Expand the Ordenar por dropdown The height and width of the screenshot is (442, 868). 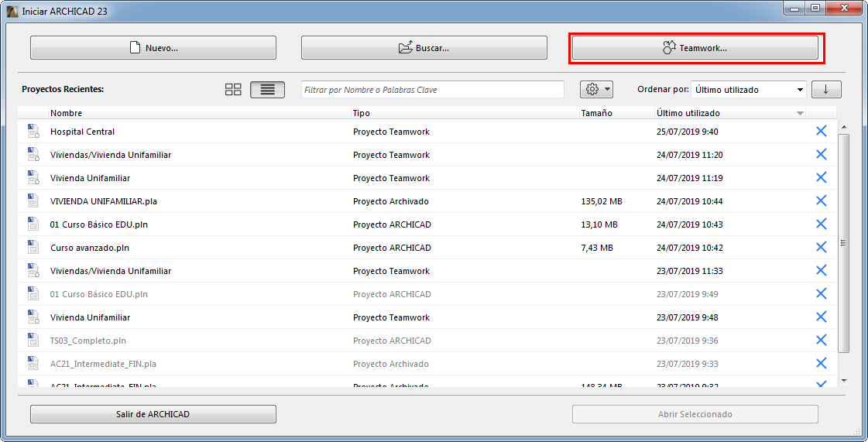pos(749,90)
